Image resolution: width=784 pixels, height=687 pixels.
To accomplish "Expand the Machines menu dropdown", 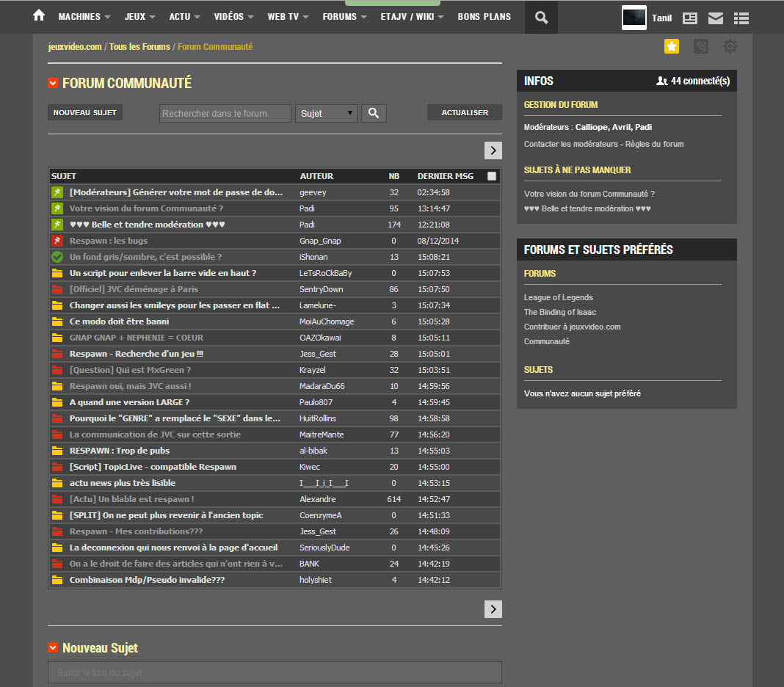I will tap(84, 17).
